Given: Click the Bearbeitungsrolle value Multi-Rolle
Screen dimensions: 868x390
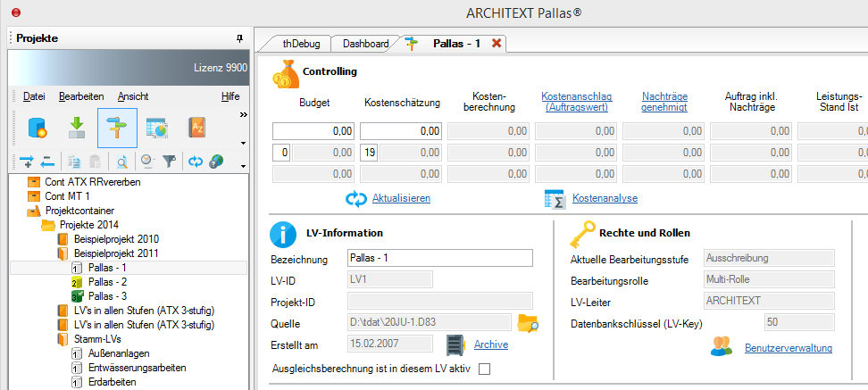Looking at the screenshot, I should (x=769, y=279).
